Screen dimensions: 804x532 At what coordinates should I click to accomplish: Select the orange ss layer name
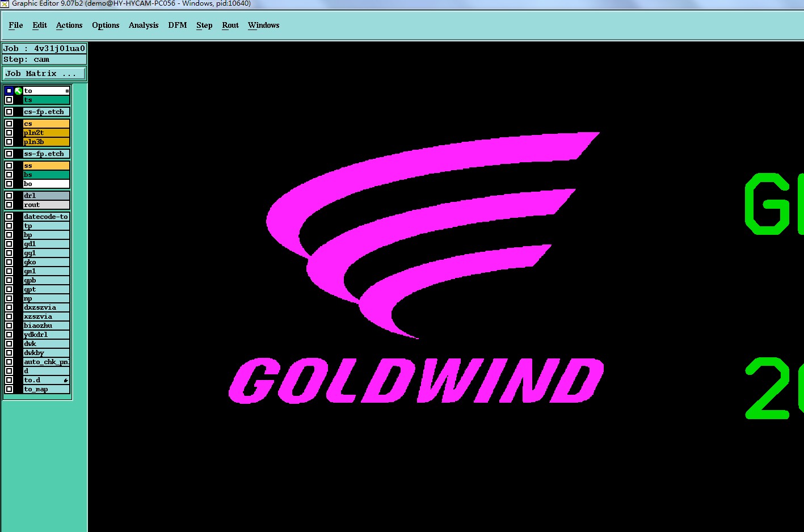47,166
